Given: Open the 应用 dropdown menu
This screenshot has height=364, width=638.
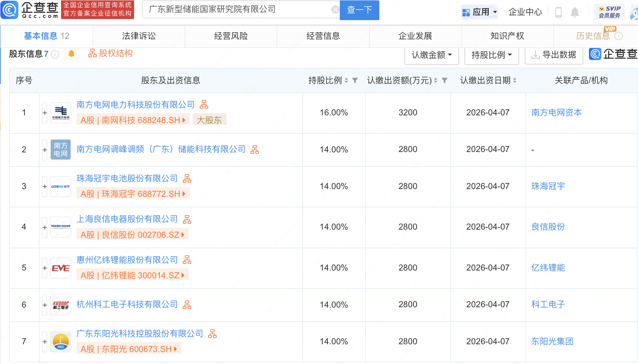Looking at the screenshot, I should (x=480, y=12).
